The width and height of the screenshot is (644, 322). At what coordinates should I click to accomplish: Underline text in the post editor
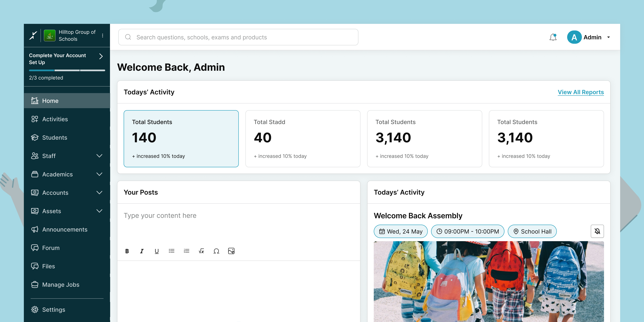[x=157, y=251]
